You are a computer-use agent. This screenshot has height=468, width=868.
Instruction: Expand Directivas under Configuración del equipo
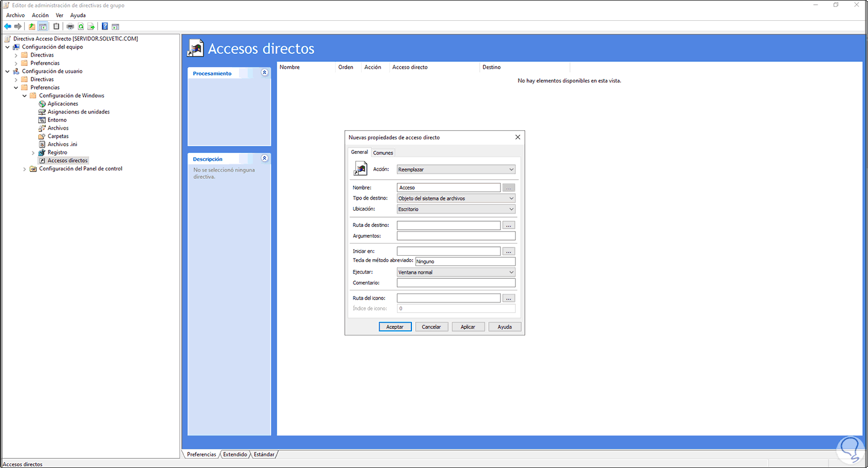pos(16,55)
